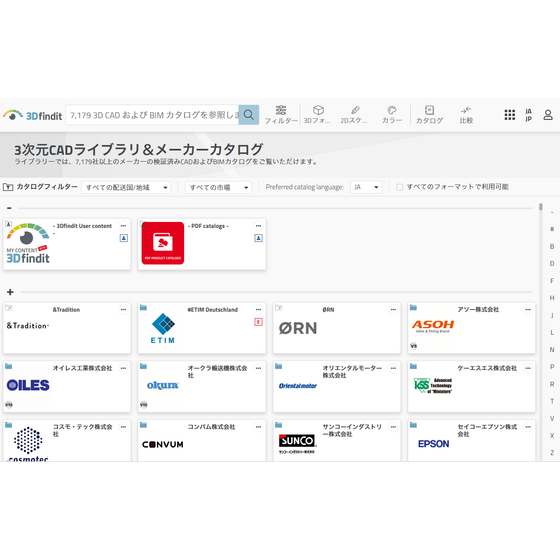Focus the catalog search input field
The image size is (560, 560).
pyautogui.click(x=153, y=115)
